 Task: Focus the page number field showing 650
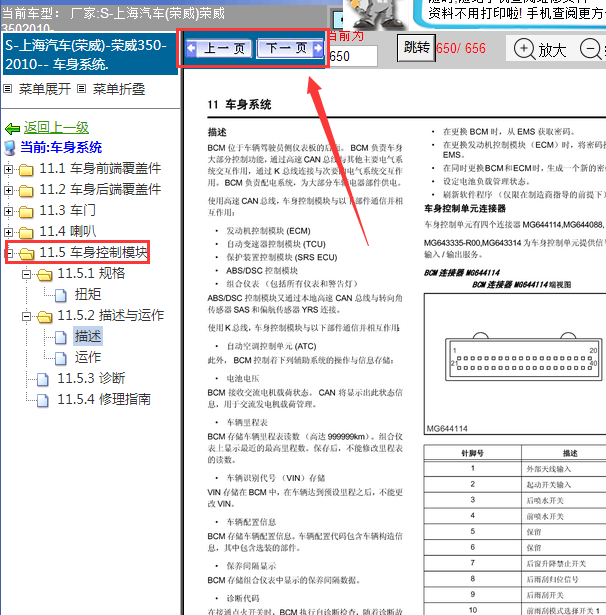(x=353, y=56)
